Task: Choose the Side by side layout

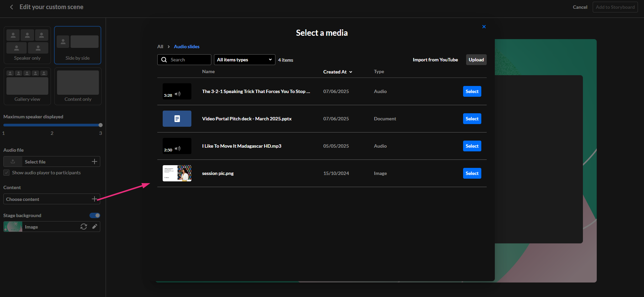Action: (x=78, y=45)
